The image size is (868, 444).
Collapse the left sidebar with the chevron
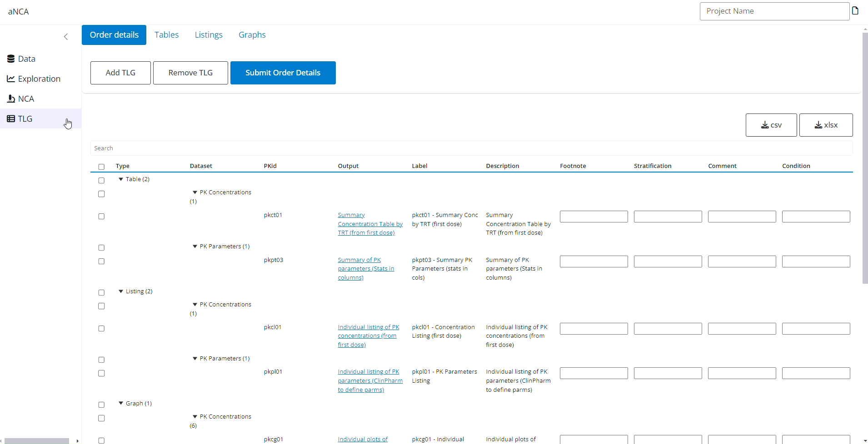(66, 37)
